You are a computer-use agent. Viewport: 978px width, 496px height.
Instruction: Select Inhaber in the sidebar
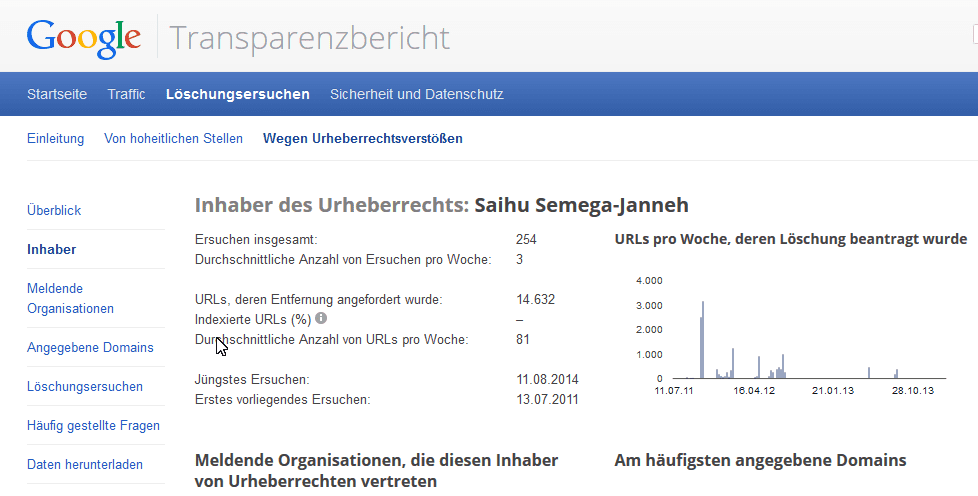(x=51, y=250)
